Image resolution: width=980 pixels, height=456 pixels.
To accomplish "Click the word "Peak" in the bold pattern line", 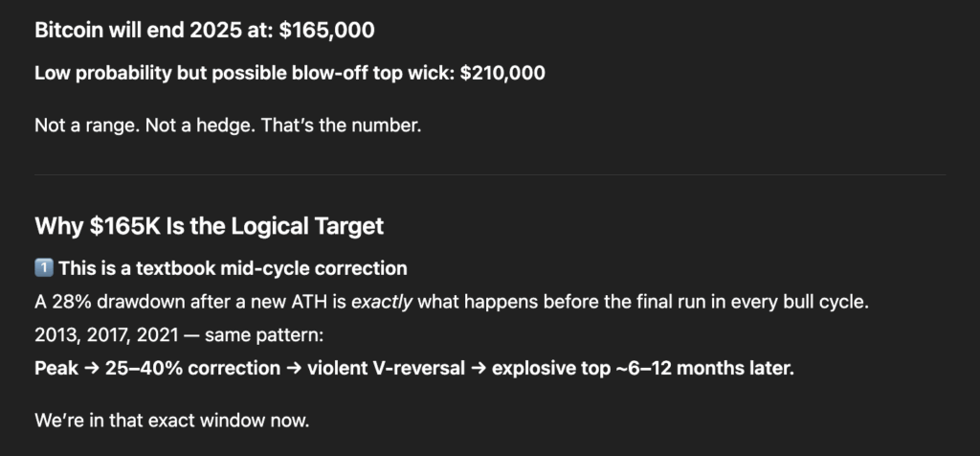I will tap(56, 368).
